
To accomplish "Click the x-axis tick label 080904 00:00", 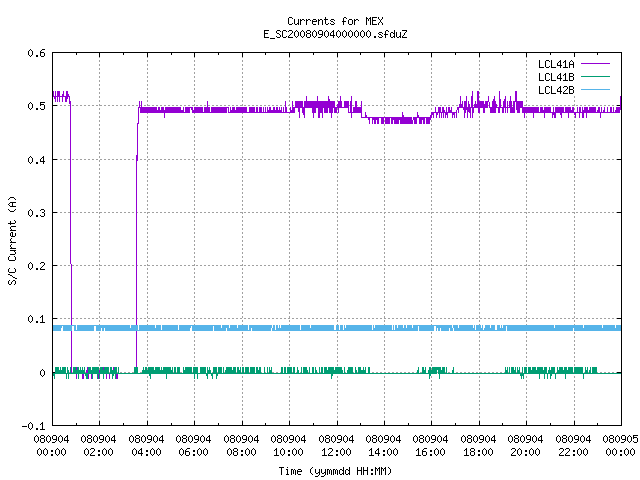I will [51, 446].
